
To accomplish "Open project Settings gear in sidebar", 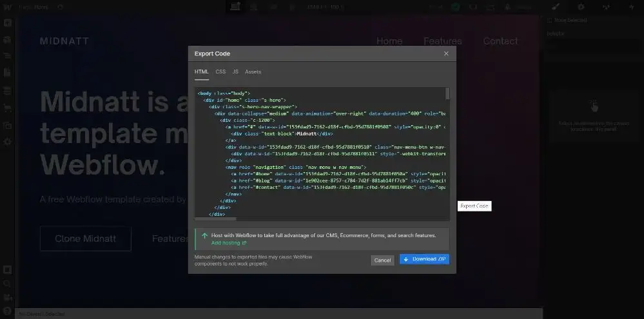I will 7,142.
